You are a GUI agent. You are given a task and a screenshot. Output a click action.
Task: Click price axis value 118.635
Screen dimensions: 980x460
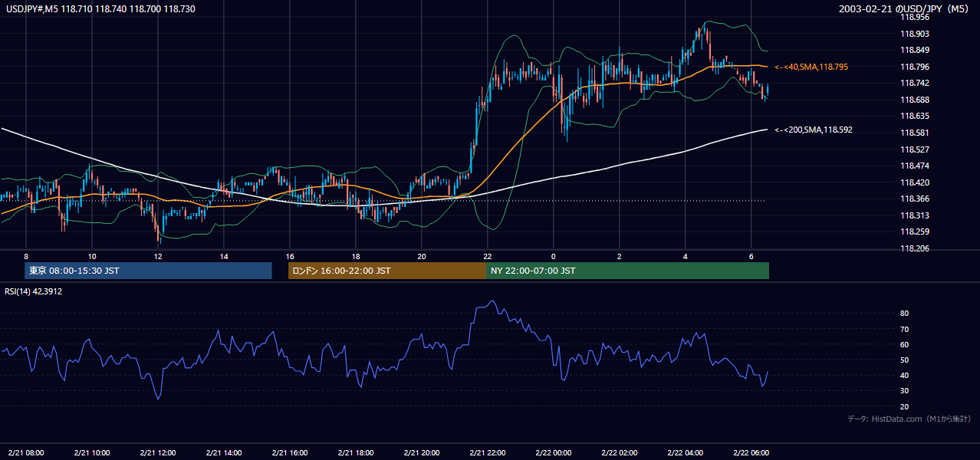point(914,117)
